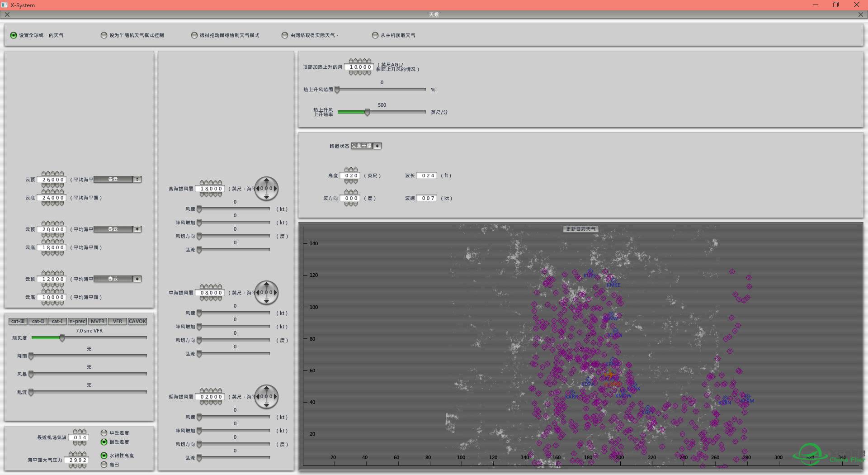Click right arrow on mid-altitude (中海拔风层) direction dial
Viewport: 868px width, 475px height.
(x=275, y=293)
